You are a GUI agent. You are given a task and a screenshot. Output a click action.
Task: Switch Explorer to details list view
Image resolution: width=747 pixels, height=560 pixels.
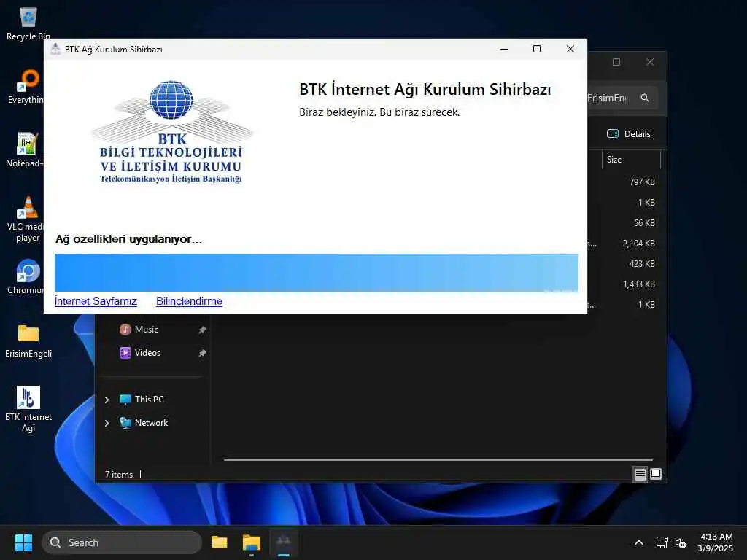[640, 474]
